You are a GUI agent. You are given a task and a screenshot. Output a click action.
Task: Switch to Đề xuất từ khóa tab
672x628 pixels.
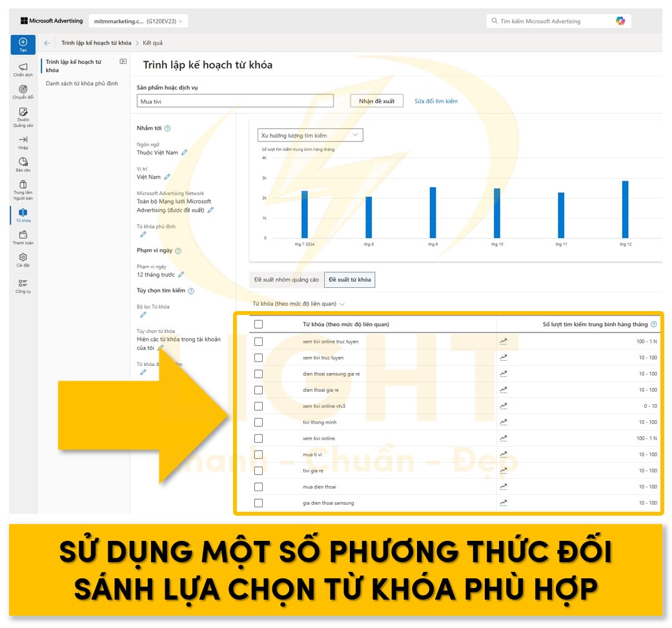[350, 279]
